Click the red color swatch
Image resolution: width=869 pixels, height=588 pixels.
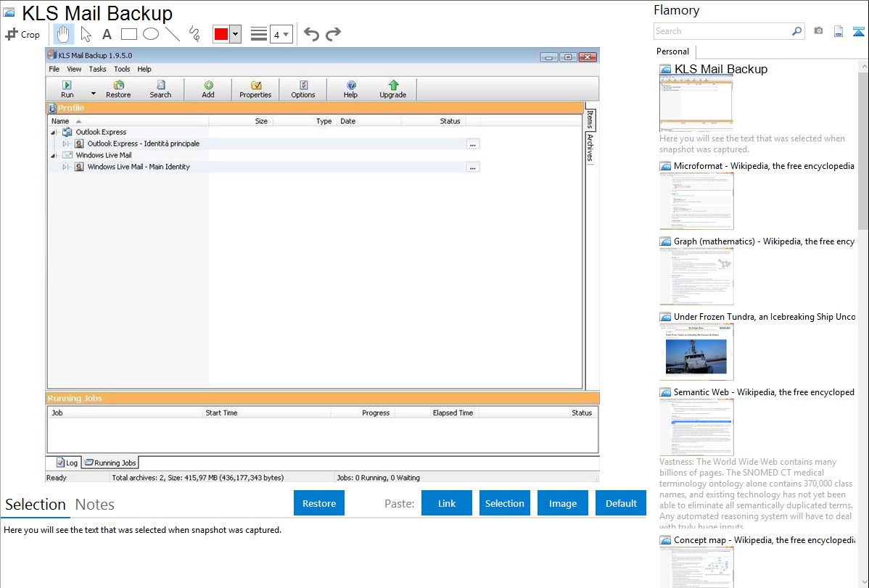[x=221, y=34]
